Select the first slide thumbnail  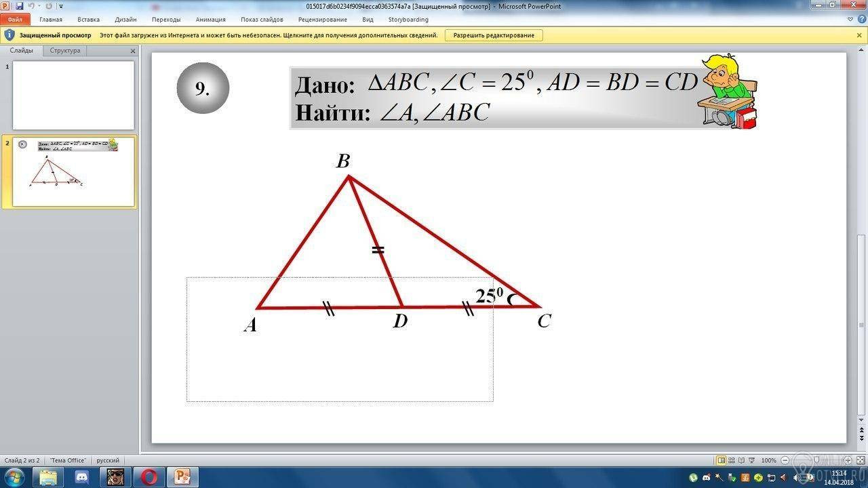(x=73, y=96)
